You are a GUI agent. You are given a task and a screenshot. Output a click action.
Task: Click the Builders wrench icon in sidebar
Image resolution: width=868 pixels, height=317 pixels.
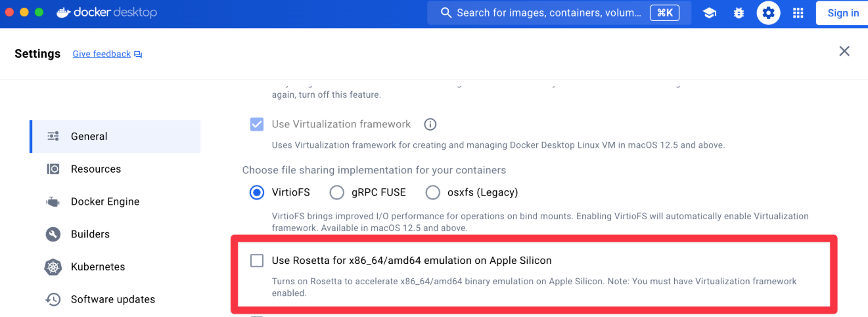tap(53, 234)
